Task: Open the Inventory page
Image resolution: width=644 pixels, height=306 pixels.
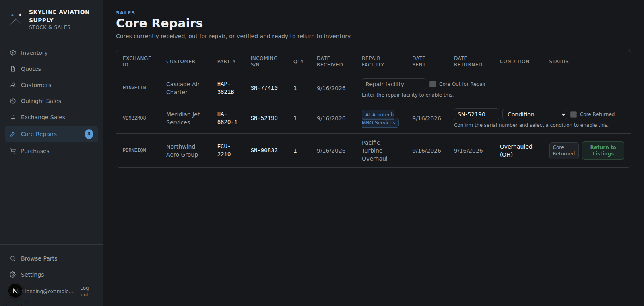Action: pos(52,53)
